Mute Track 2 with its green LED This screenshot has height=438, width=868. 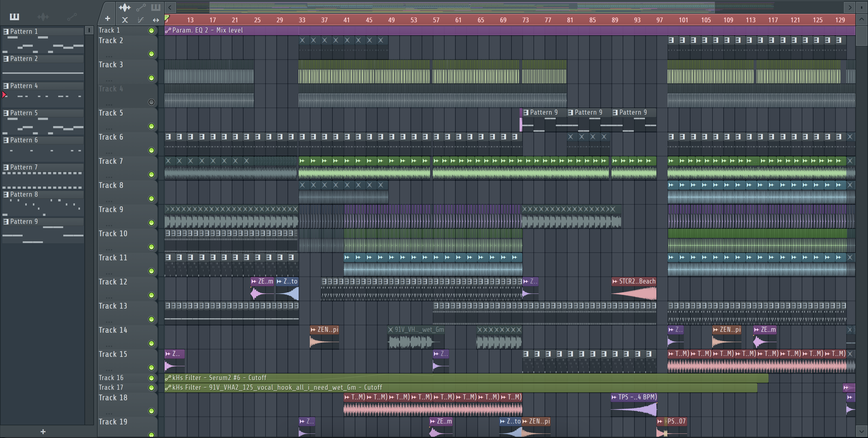pos(151,54)
